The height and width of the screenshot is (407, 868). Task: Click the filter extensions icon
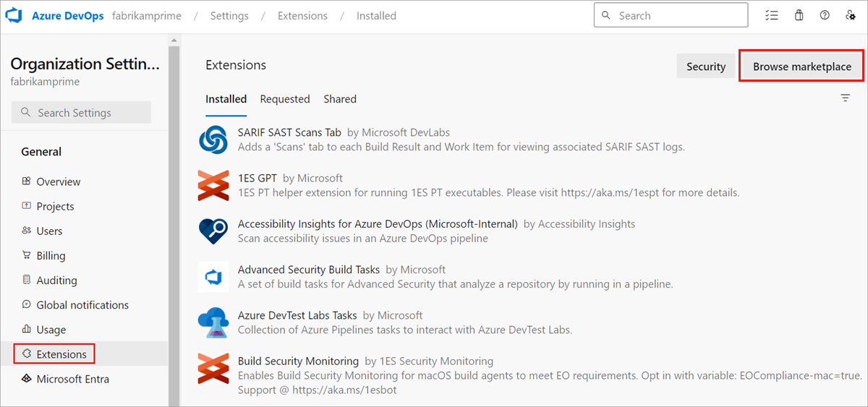coord(845,98)
